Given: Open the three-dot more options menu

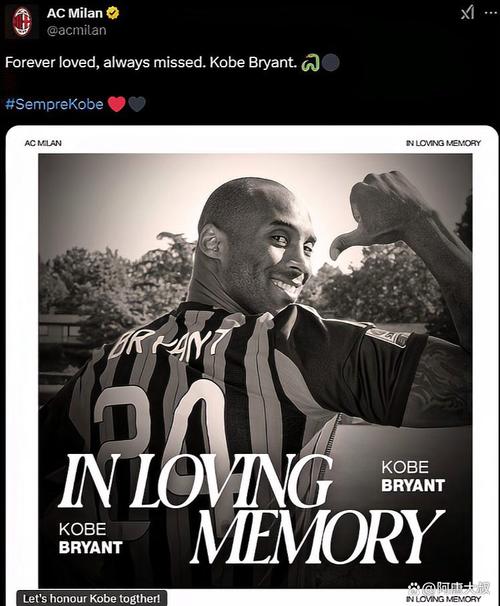Looking at the screenshot, I should (490, 13).
